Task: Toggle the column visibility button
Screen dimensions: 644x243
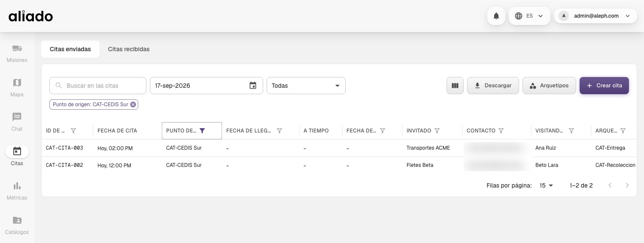Action: click(455, 86)
